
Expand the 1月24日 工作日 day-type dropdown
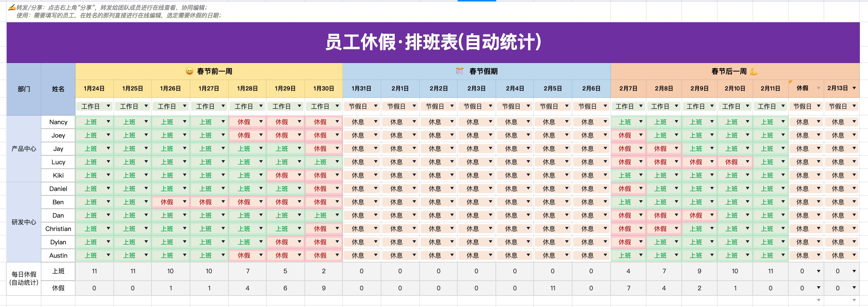tap(108, 106)
